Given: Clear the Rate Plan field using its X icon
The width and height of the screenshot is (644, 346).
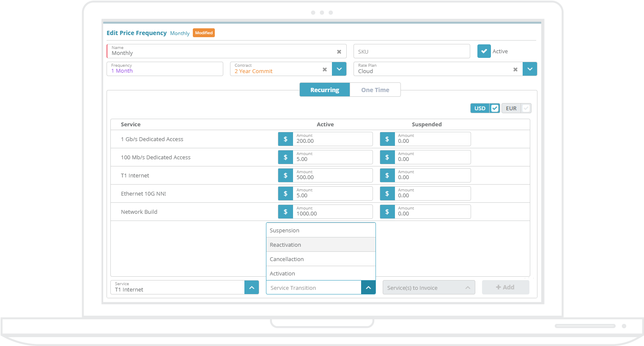Looking at the screenshot, I should (515, 69).
